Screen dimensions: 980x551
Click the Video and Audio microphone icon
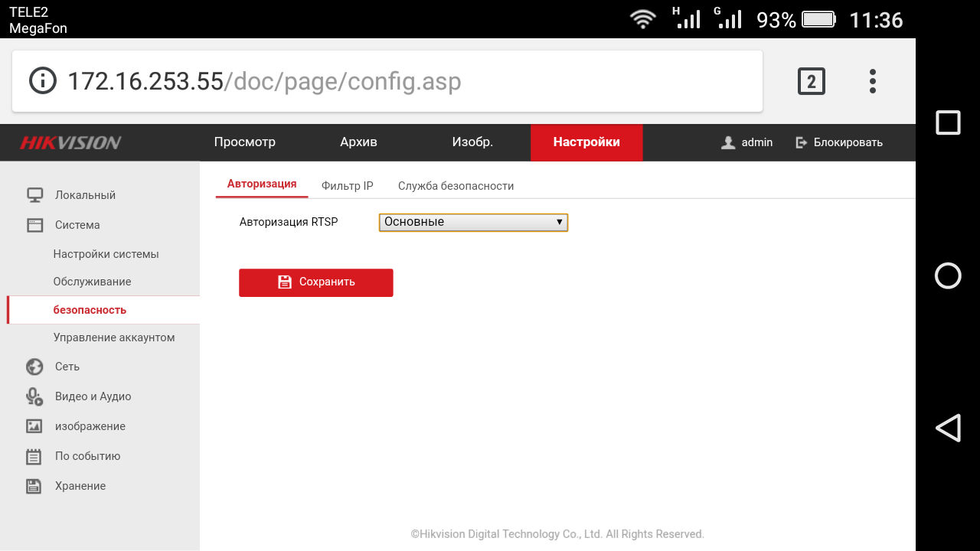tap(34, 396)
